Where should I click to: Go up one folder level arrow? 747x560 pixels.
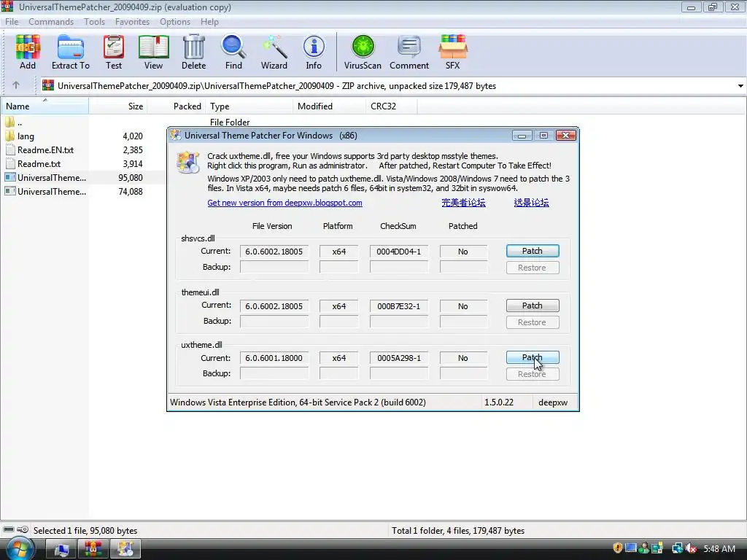click(16, 85)
